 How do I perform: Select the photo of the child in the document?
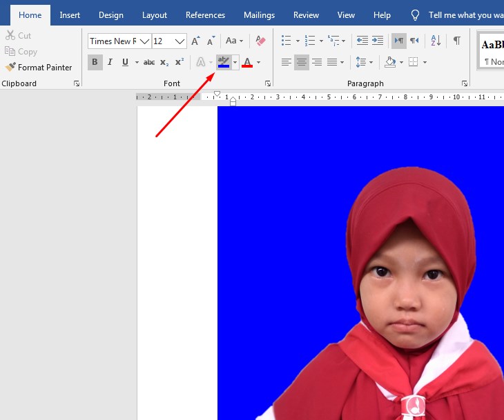pyautogui.click(x=360, y=263)
